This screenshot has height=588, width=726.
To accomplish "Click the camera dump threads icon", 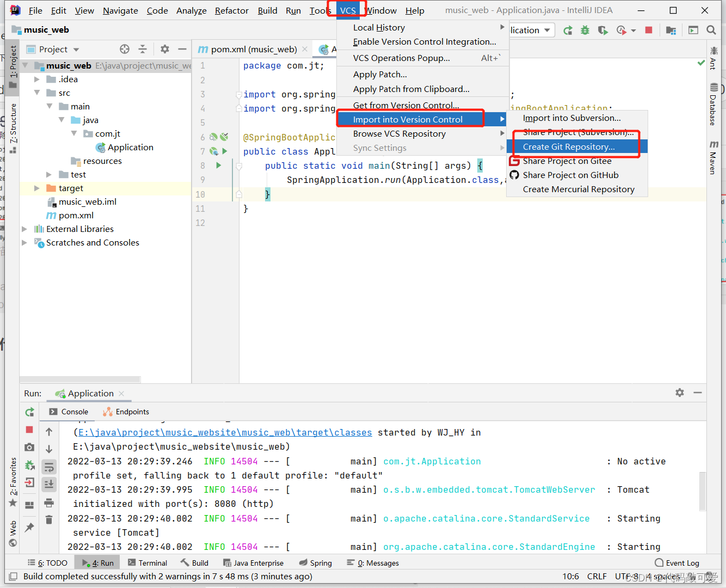I will (x=29, y=448).
